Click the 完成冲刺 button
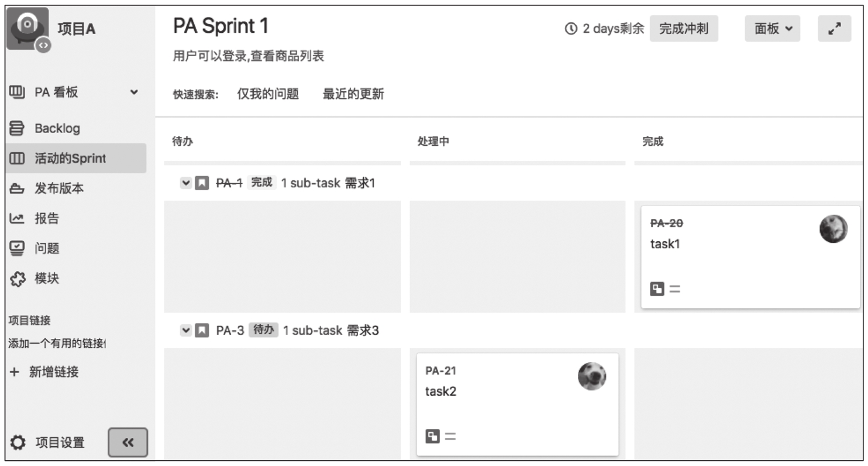 (x=684, y=29)
